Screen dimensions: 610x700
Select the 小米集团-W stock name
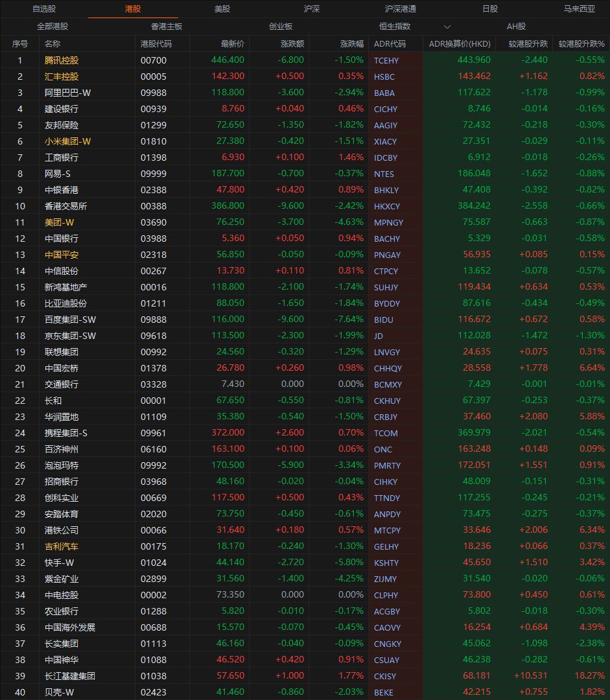click(67, 141)
